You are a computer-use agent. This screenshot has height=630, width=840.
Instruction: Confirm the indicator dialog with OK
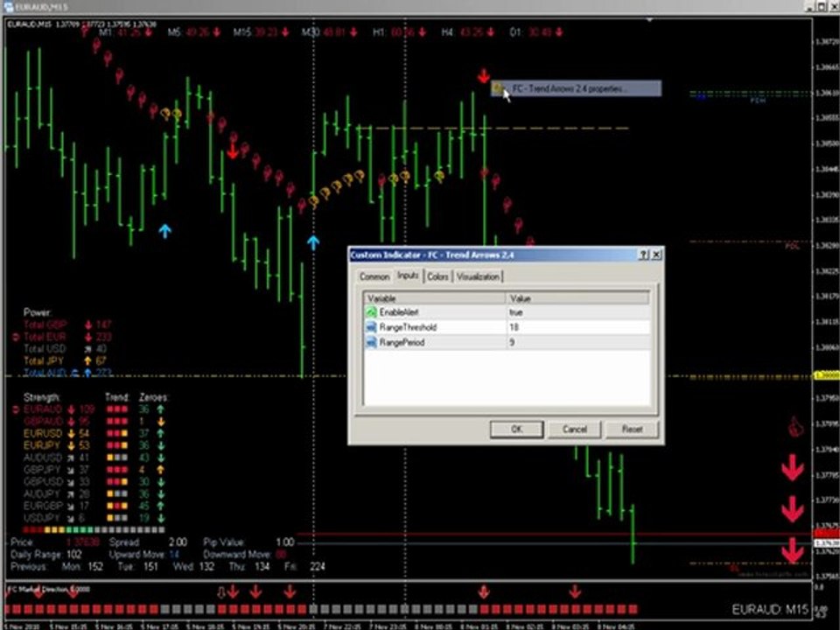(516, 429)
